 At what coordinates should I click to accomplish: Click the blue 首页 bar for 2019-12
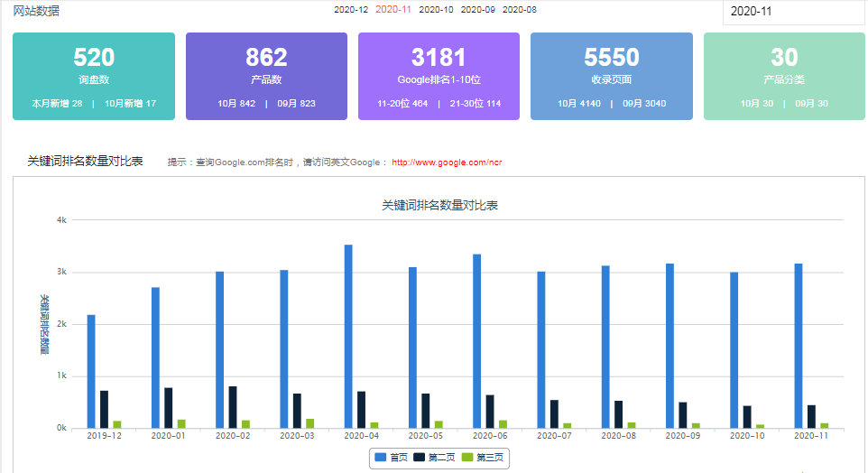point(91,371)
